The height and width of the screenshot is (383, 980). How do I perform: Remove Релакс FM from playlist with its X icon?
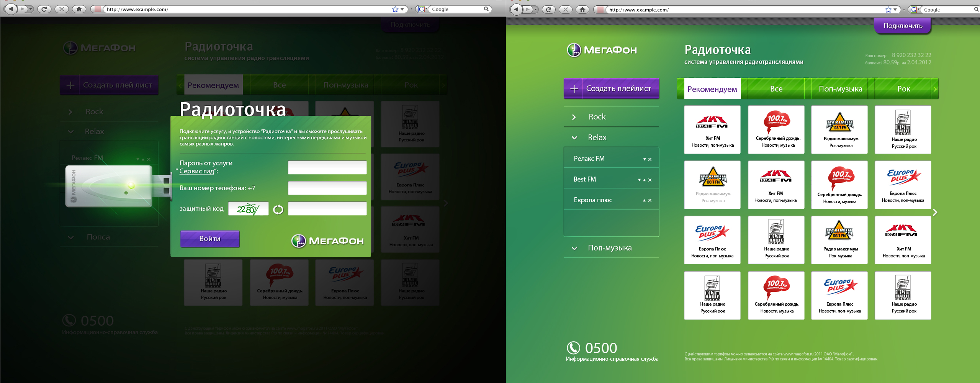(x=650, y=159)
